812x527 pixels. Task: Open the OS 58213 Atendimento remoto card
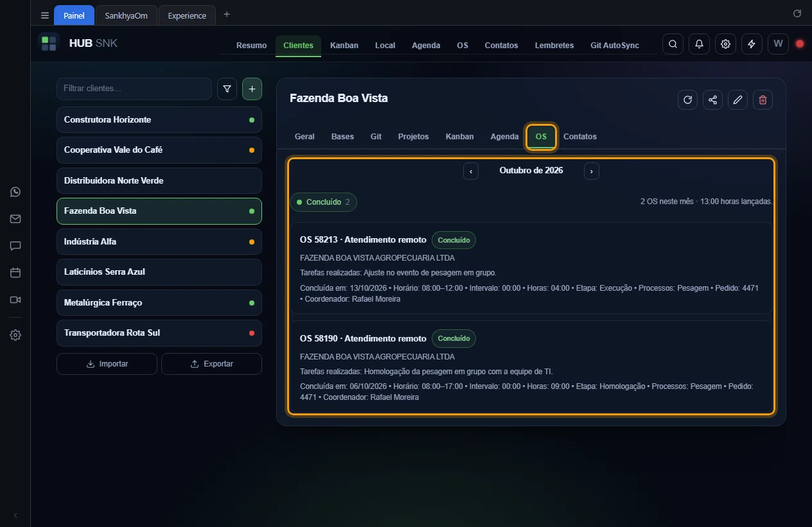click(x=531, y=268)
